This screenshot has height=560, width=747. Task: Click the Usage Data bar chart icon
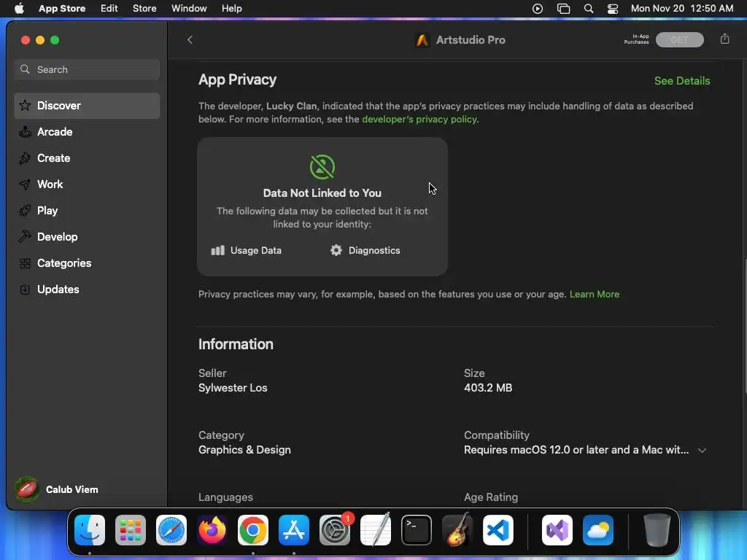coord(217,251)
